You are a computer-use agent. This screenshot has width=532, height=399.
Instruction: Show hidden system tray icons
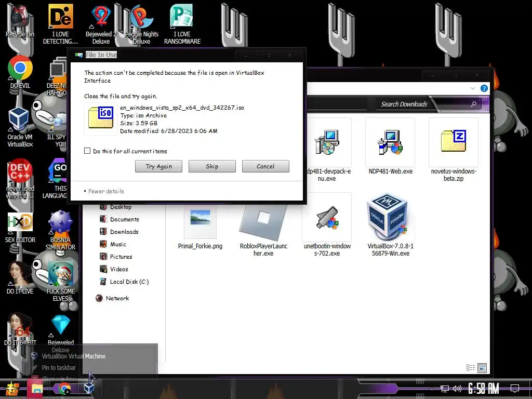click(432, 389)
